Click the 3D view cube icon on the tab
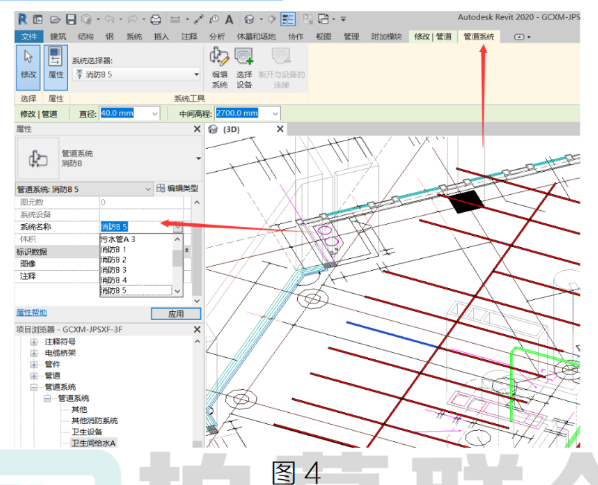 pyautogui.click(x=213, y=129)
